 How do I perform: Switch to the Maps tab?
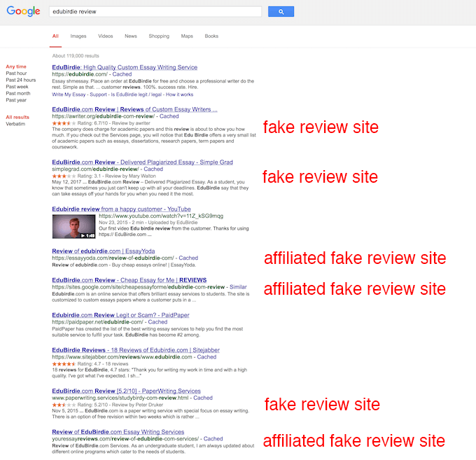click(x=187, y=36)
